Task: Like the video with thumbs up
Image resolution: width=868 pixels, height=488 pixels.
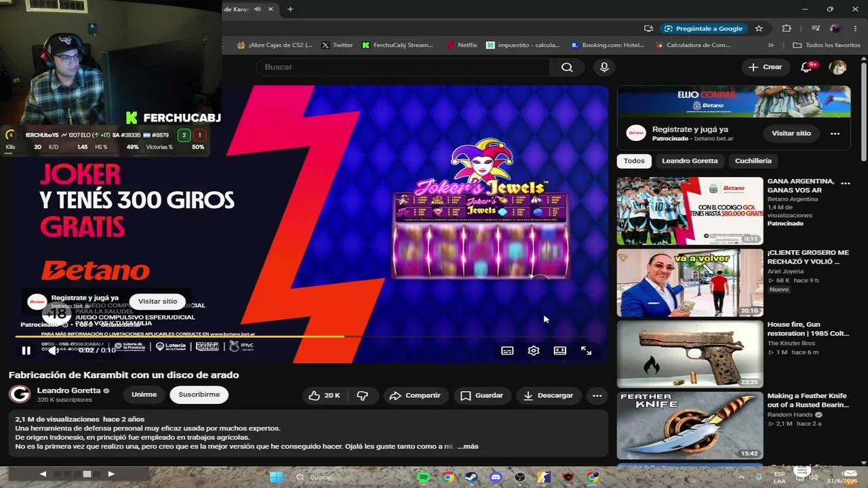Action: (x=324, y=395)
